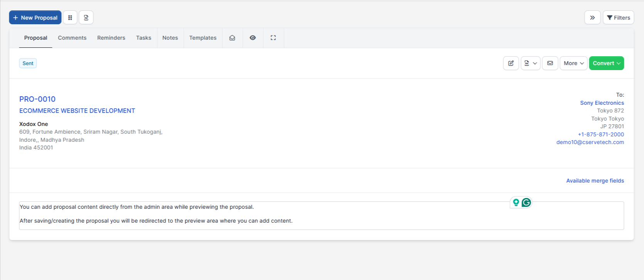Image resolution: width=644 pixels, height=280 pixels.
Task: Toggle full screen with the expand icon
Action: (273, 38)
